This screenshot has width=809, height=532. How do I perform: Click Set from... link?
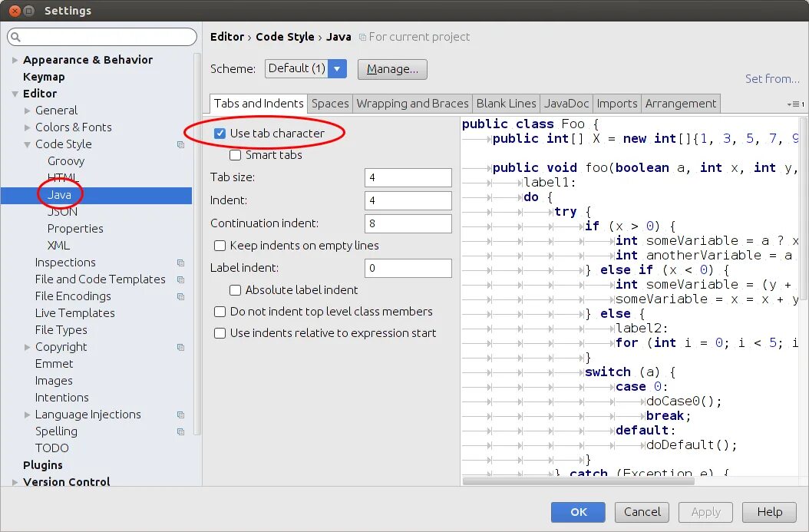pos(772,79)
